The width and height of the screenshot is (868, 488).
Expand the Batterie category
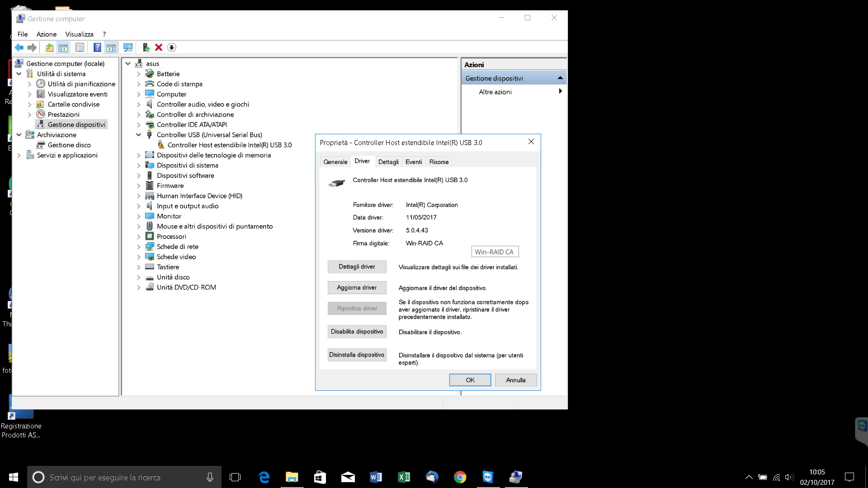(139, 74)
